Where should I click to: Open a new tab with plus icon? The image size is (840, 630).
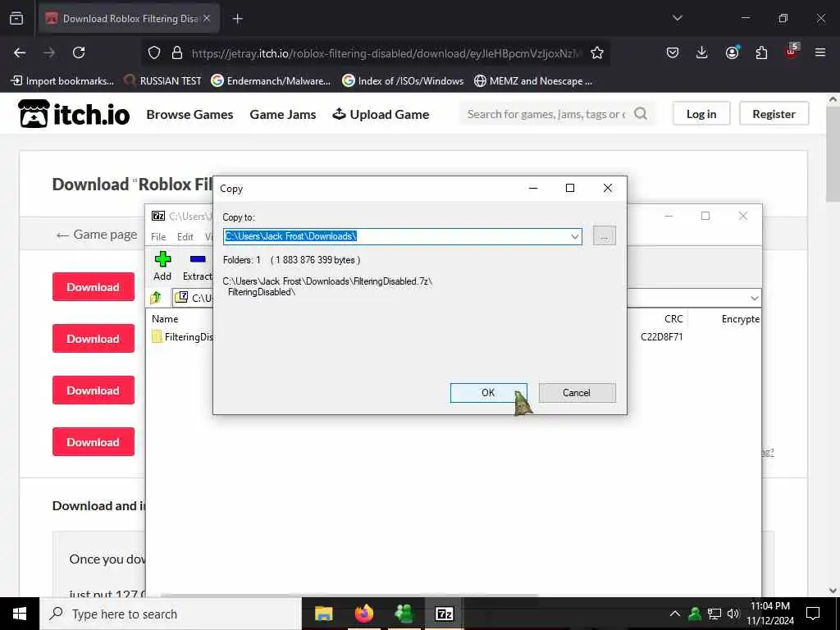(237, 19)
